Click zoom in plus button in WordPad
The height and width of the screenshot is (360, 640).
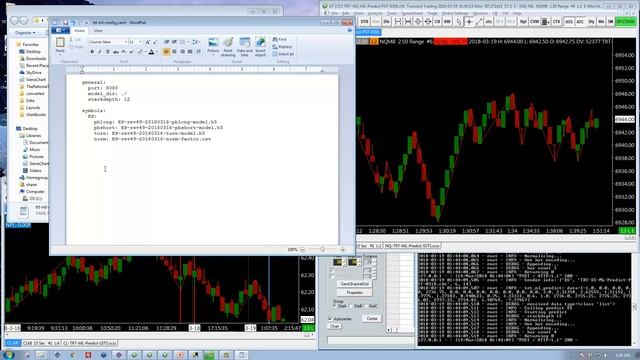tap(342, 249)
